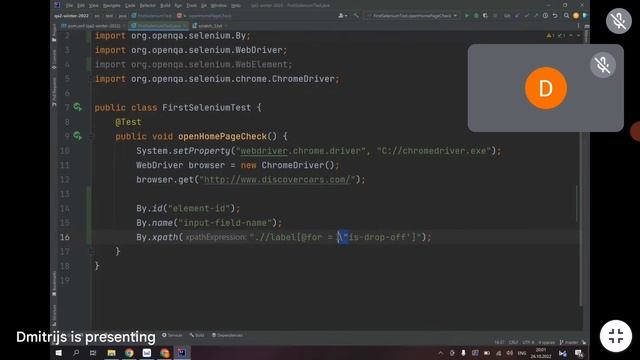Switch to IntelliJ IDEA in the taskbar

[182, 353]
